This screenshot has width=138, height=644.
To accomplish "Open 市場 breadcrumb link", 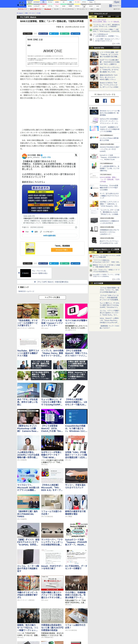I will click(26, 13).
